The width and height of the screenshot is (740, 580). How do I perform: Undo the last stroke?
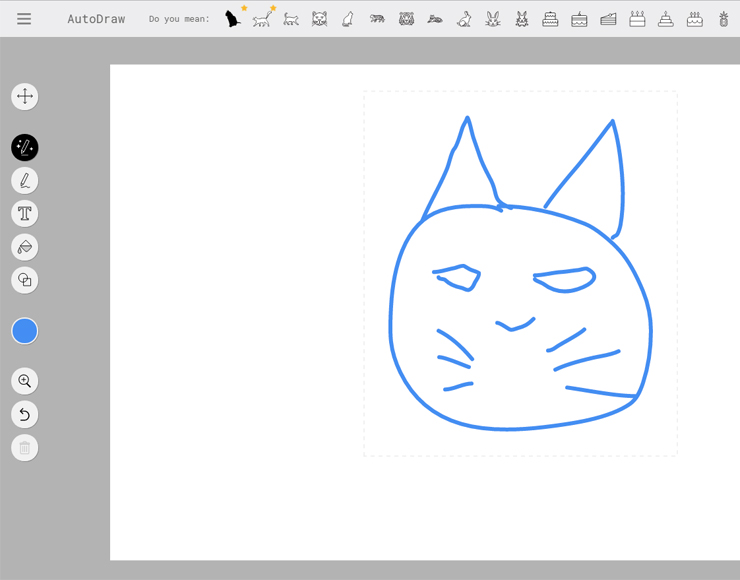click(x=25, y=414)
